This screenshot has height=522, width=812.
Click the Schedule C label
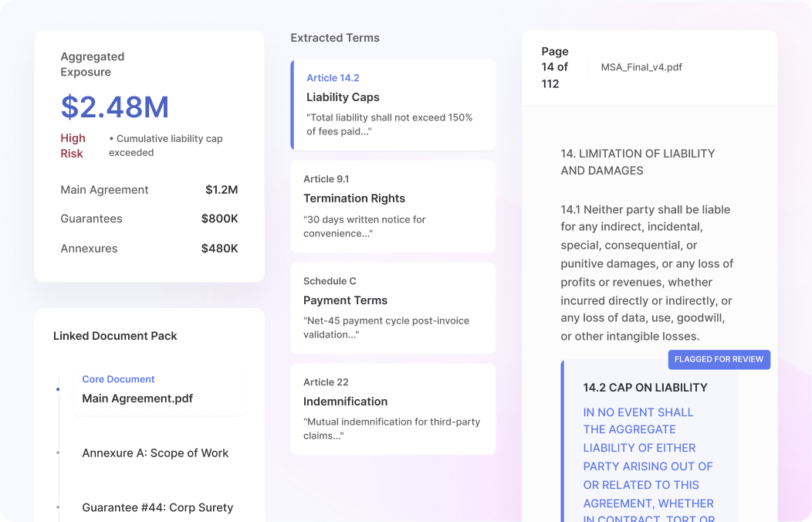click(330, 281)
